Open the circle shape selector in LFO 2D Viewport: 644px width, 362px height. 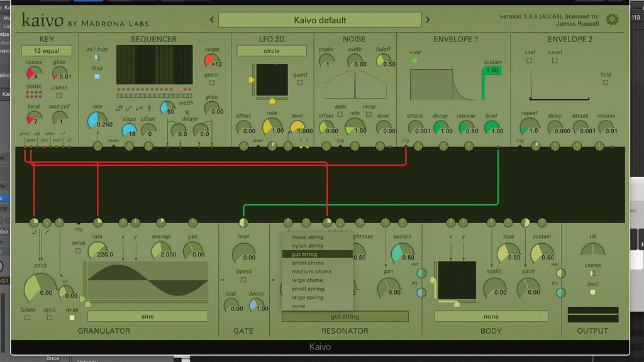point(271,51)
